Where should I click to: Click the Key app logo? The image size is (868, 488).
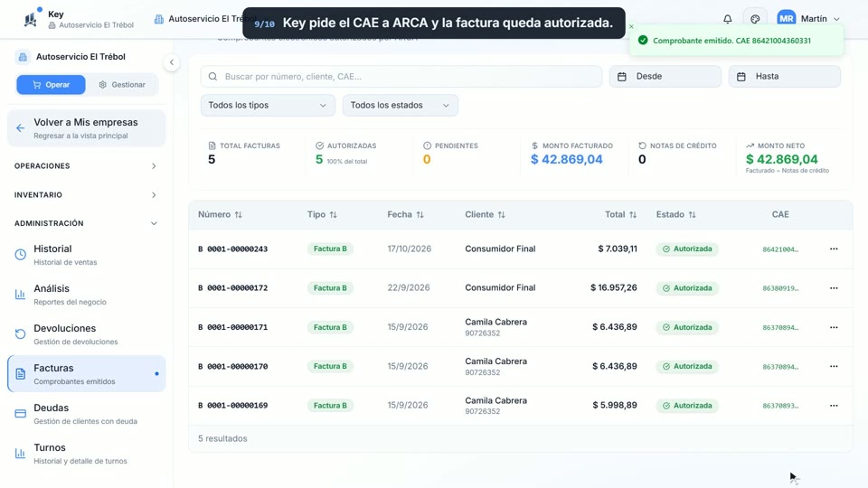pos(31,19)
